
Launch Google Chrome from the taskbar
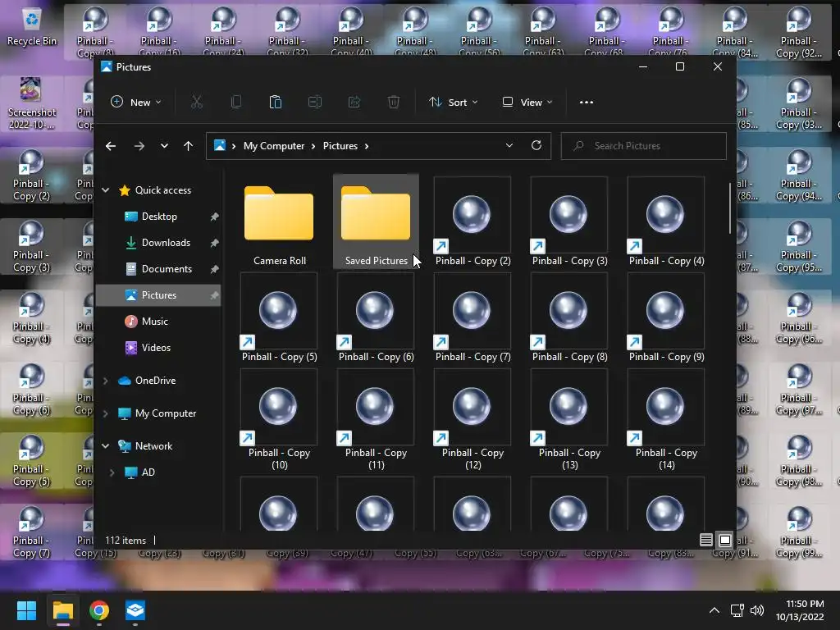pos(99,610)
